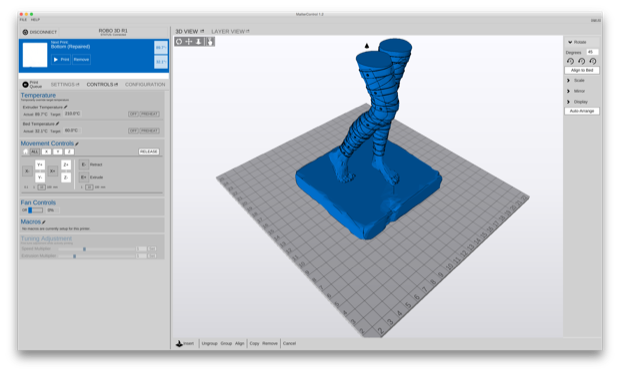Select the part selection hand tool
The width and height of the screenshot is (620, 374).
click(x=210, y=42)
